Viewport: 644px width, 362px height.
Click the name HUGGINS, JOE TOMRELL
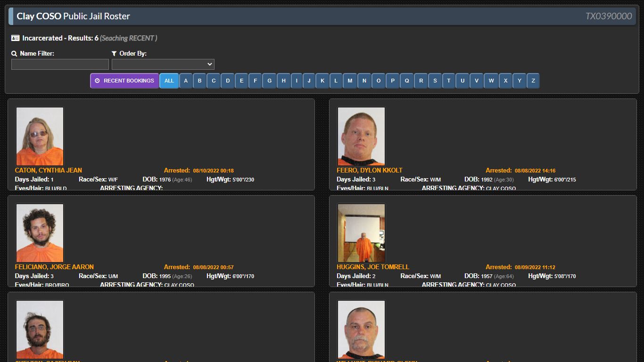[x=373, y=267]
